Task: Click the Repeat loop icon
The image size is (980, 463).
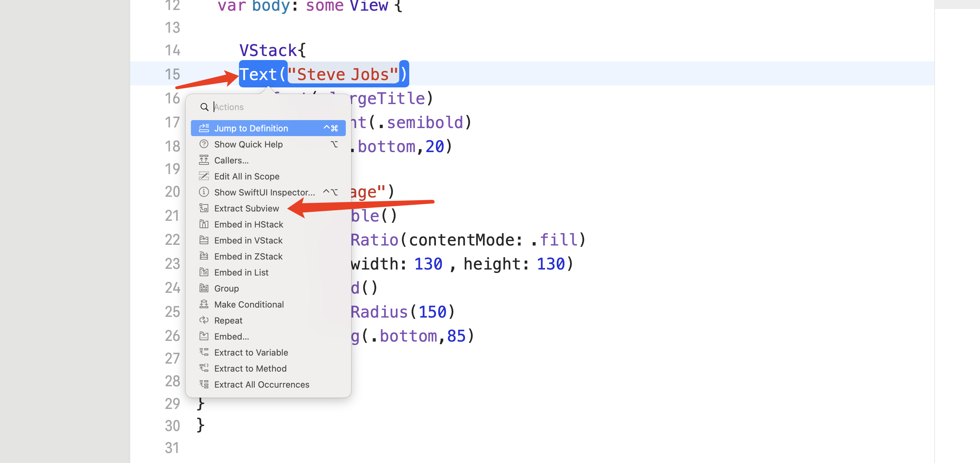Action: [x=204, y=320]
